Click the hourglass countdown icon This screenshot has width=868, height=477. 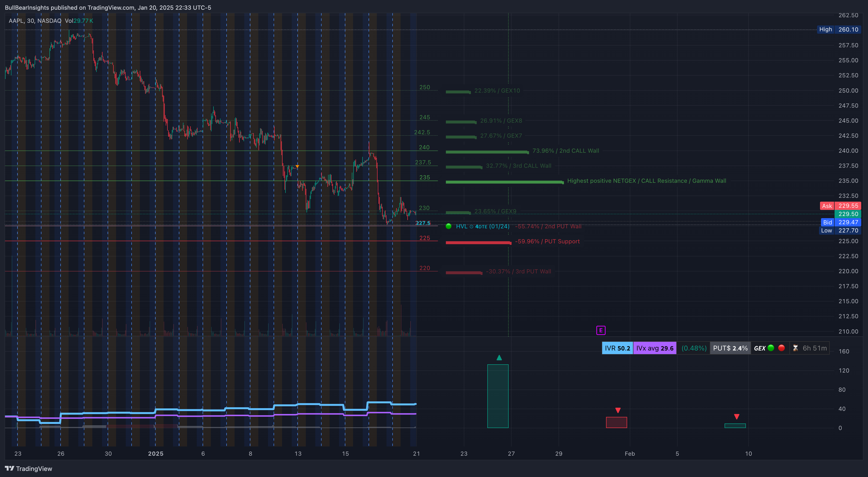795,348
